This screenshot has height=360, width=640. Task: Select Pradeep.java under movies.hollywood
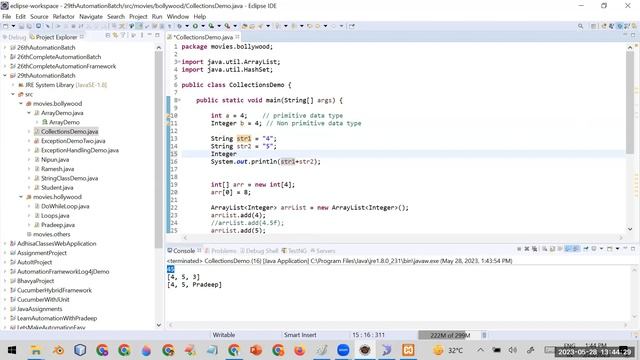tap(58, 225)
